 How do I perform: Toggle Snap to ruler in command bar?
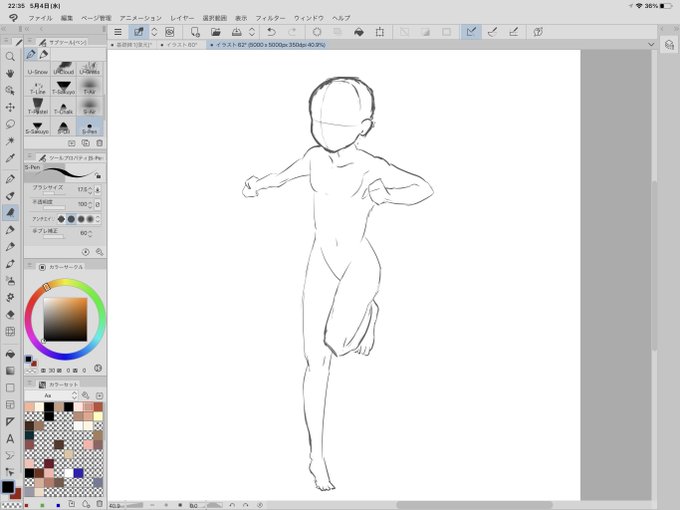(x=471, y=32)
